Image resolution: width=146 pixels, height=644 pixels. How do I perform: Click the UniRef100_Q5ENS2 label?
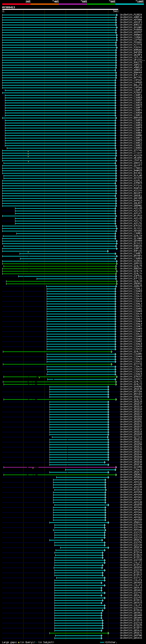131,475
